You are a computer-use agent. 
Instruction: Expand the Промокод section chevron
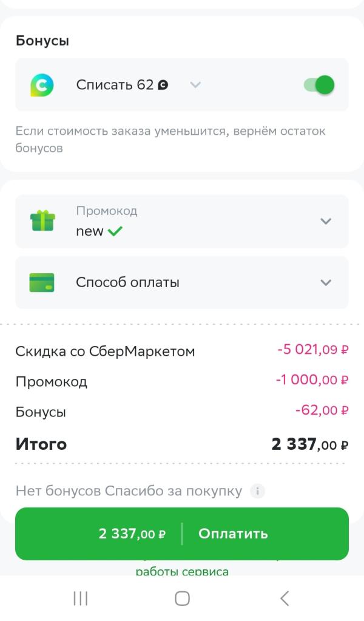click(326, 221)
